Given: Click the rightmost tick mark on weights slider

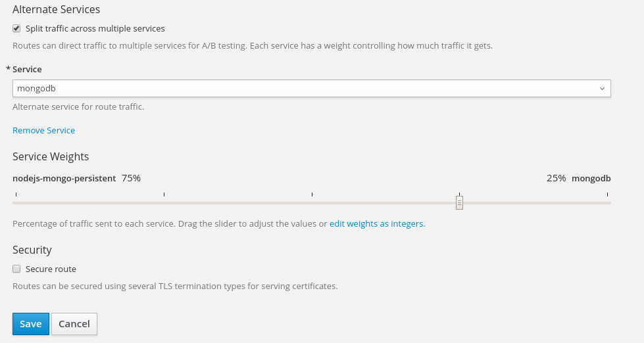Looking at the screenshot, I should point(607,194).
